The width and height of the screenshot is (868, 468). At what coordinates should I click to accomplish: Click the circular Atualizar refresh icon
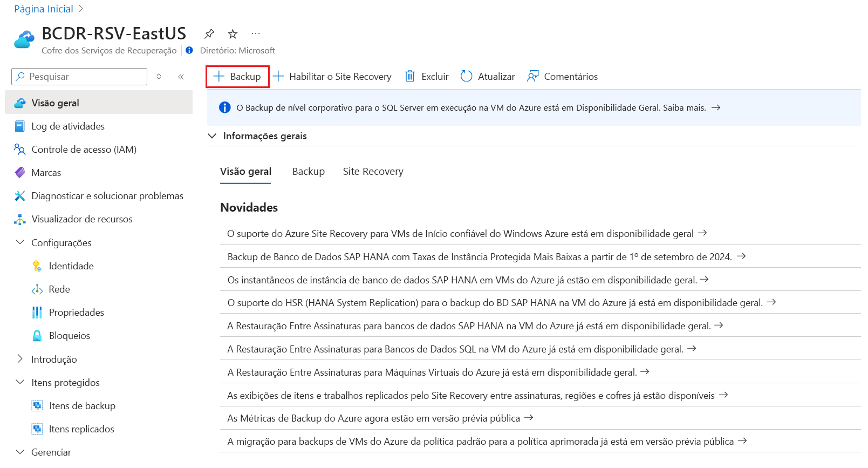pos(467,77)
